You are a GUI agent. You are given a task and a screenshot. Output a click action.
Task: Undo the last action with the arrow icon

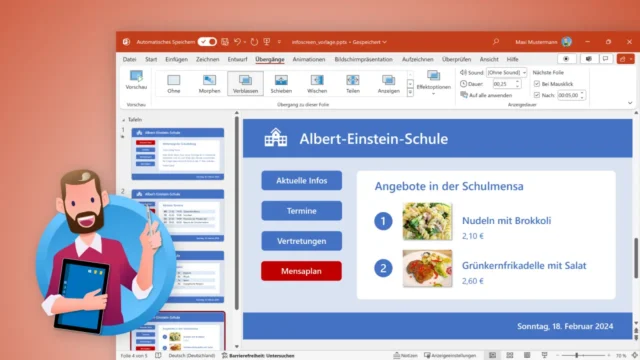point(237,42)
